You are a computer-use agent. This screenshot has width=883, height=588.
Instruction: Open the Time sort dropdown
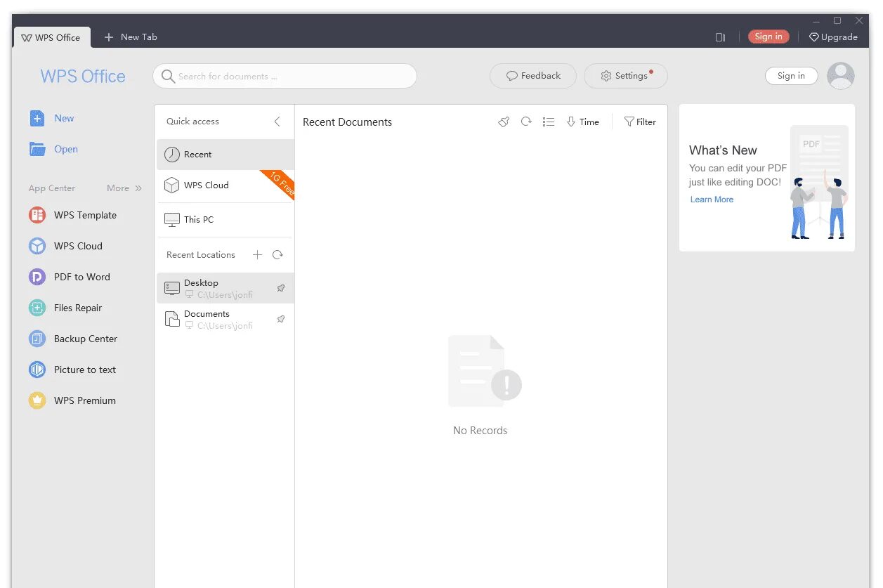(x=583, y=122)
